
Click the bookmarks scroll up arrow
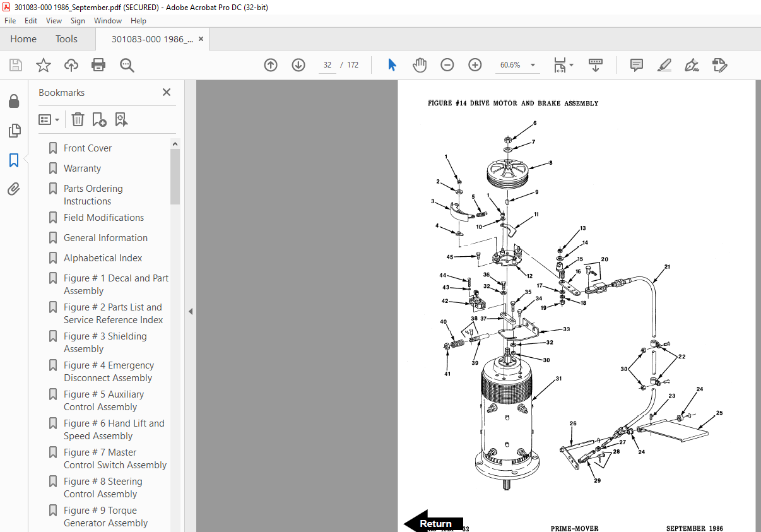[175, 144]
